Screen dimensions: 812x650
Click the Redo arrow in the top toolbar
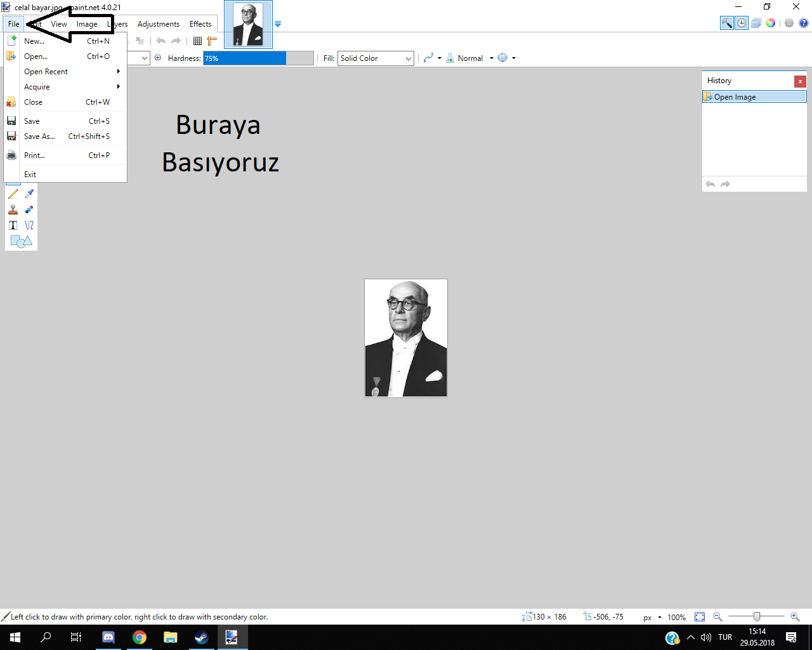click(x=176, y=41)
